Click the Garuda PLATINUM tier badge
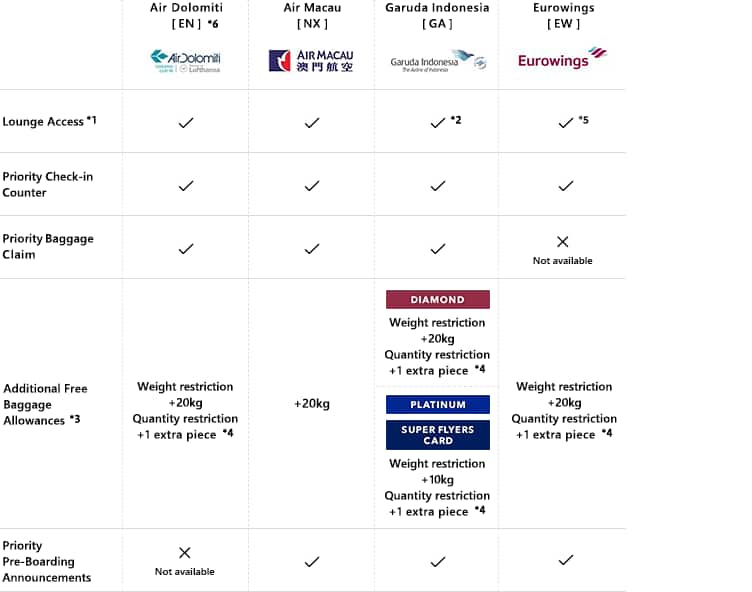 point(437,404)
